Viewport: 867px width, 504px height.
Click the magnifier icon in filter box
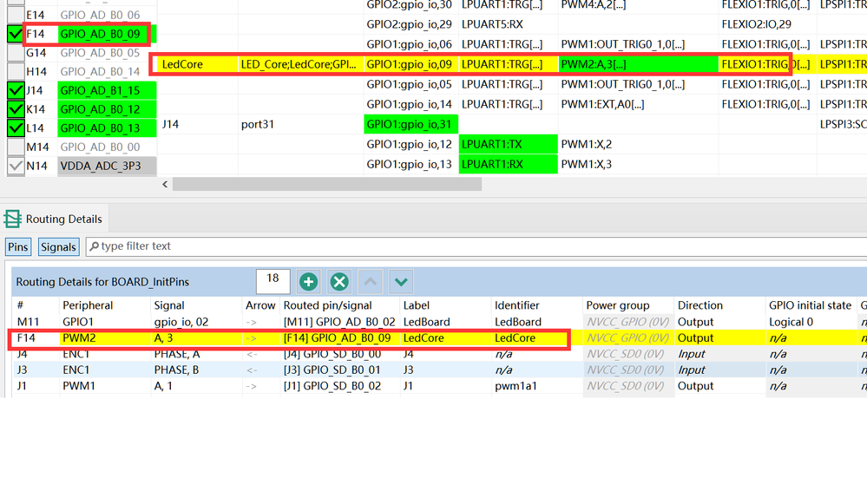[x=95, y=246]
